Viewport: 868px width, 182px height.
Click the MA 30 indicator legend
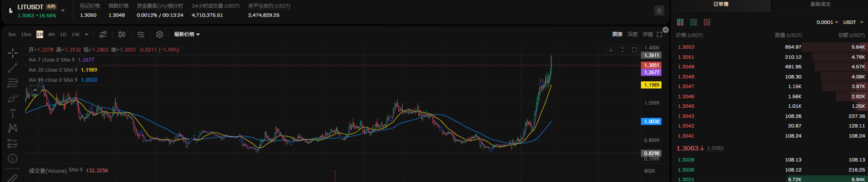[63, 70]
